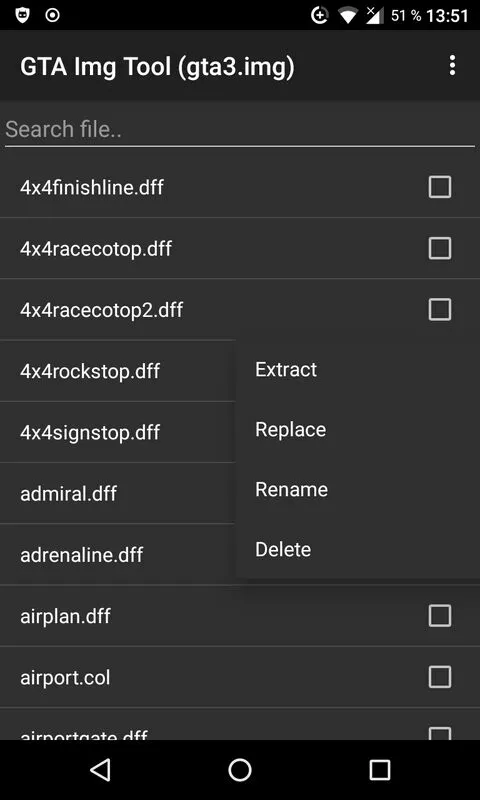Tap the 4x4rockstop.dff list item
The width and height of the screenshot is (480, 800).
(118, 371)
